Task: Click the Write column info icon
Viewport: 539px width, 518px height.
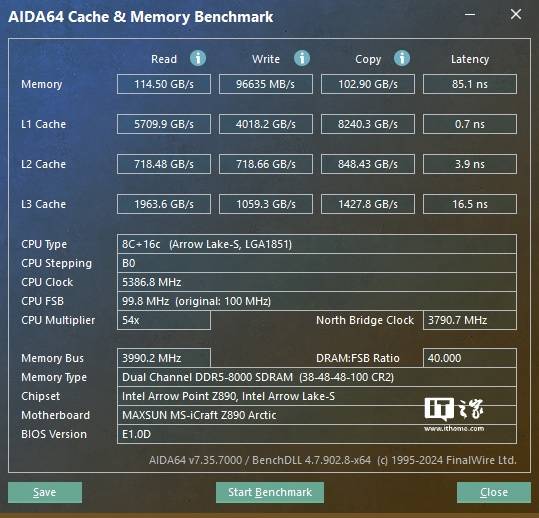Action: [302, 58]
